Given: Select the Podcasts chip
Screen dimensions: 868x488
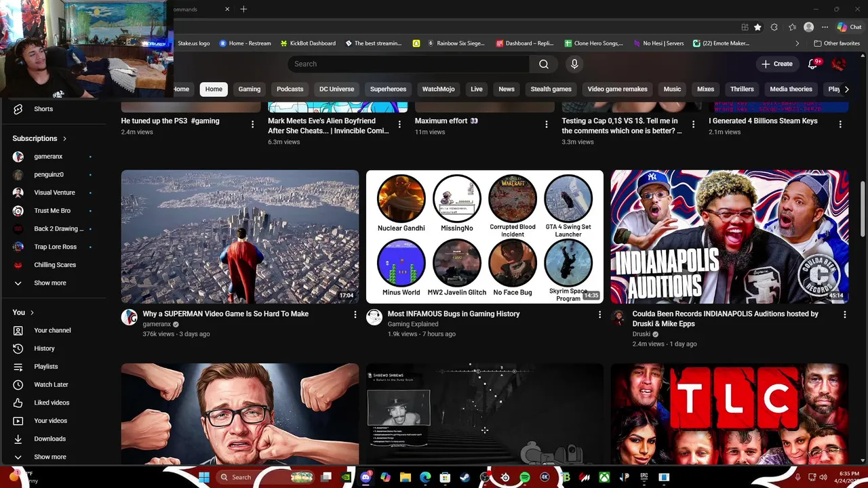Looking at the screenshot, I should pyautogui.click(x=290, y=89).
